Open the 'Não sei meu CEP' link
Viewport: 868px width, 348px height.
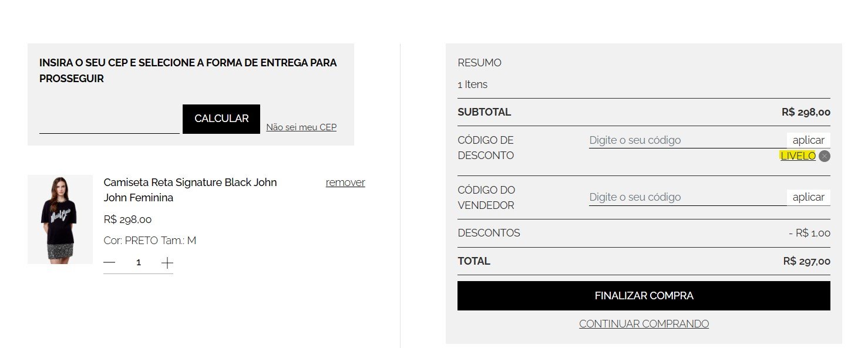301,127
